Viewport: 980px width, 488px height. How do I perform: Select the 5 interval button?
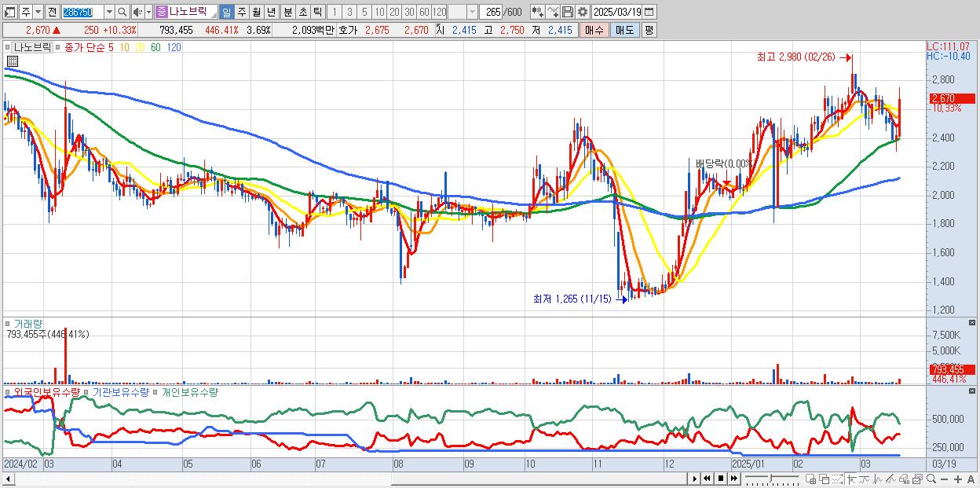pyautogui.click(x=364, y=12)
